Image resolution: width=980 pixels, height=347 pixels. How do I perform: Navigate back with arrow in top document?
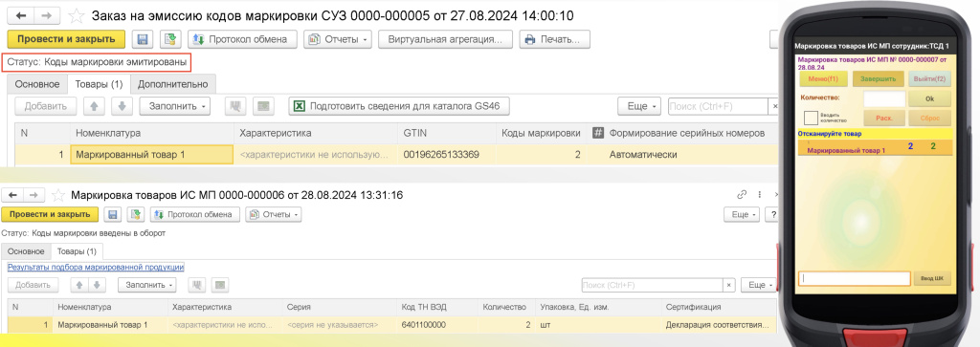[x=21, y=15]
